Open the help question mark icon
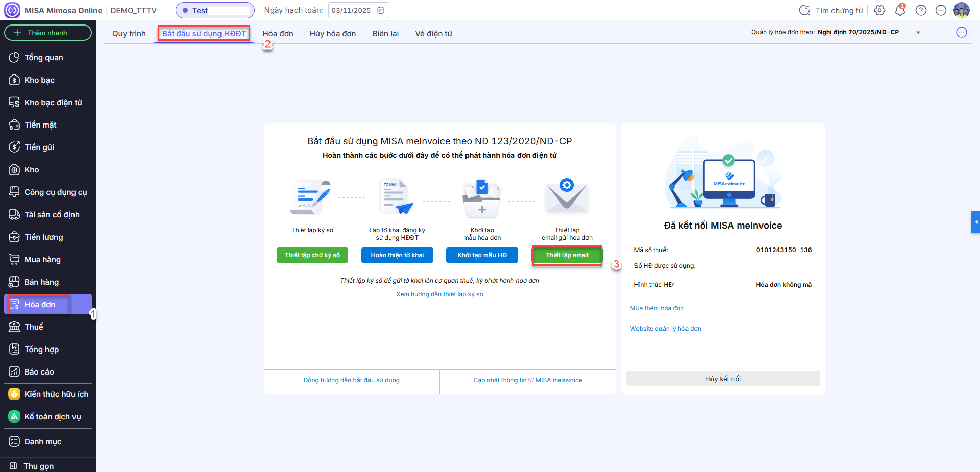Viewport: 980px width, 472px height. click(921, 10)
